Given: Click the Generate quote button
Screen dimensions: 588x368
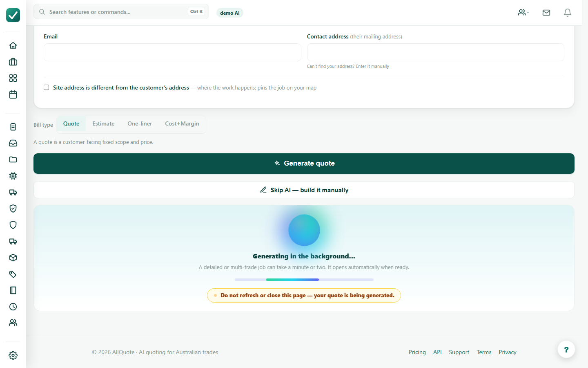Looking at the screenshot, I should pyautogui.click(x=304, y=164).
